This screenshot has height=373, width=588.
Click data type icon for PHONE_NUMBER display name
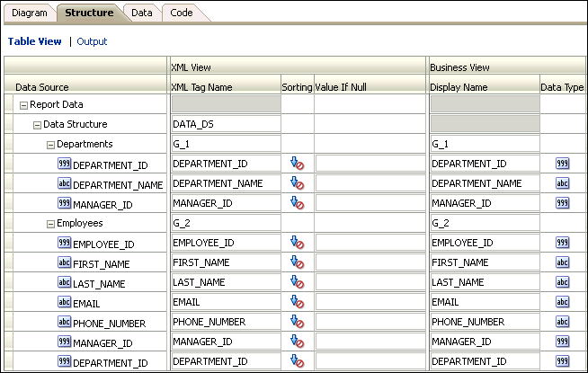point(562,322)
